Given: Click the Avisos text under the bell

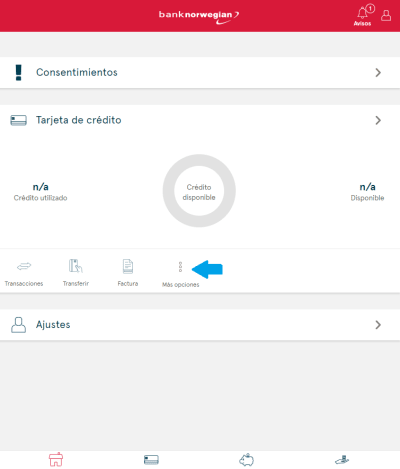Looking at the screenshot, I should pos(362,23).
